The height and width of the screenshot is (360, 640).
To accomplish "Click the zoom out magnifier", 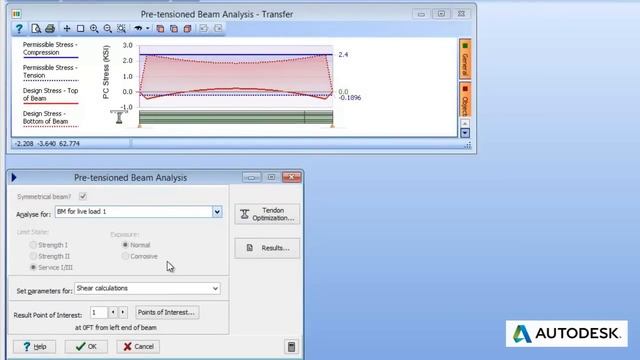I will click(108, 29).
